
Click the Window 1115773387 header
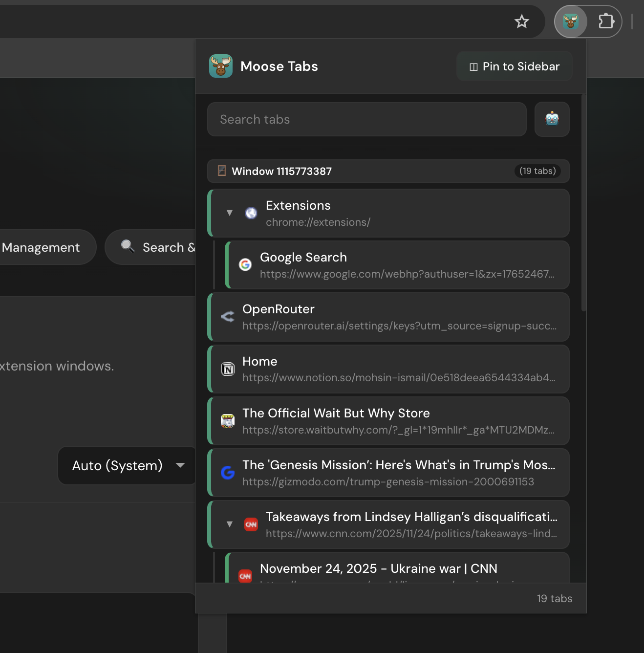tap(388, 171)
